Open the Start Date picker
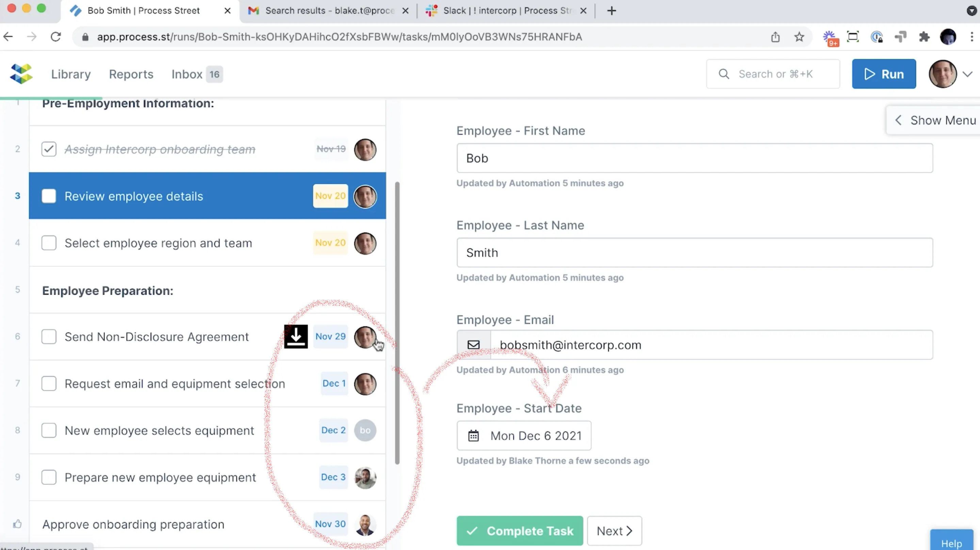 [x=524, y=435]
